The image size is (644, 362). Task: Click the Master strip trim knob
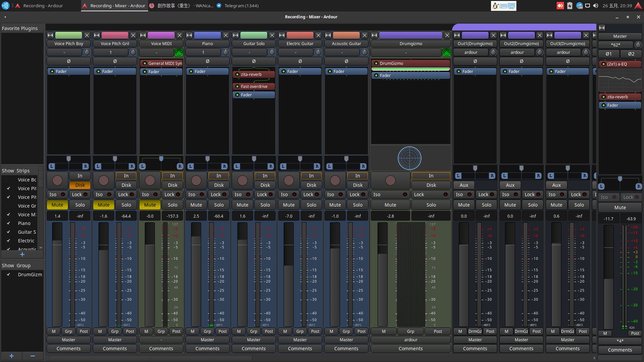click(x=638, y=45)
